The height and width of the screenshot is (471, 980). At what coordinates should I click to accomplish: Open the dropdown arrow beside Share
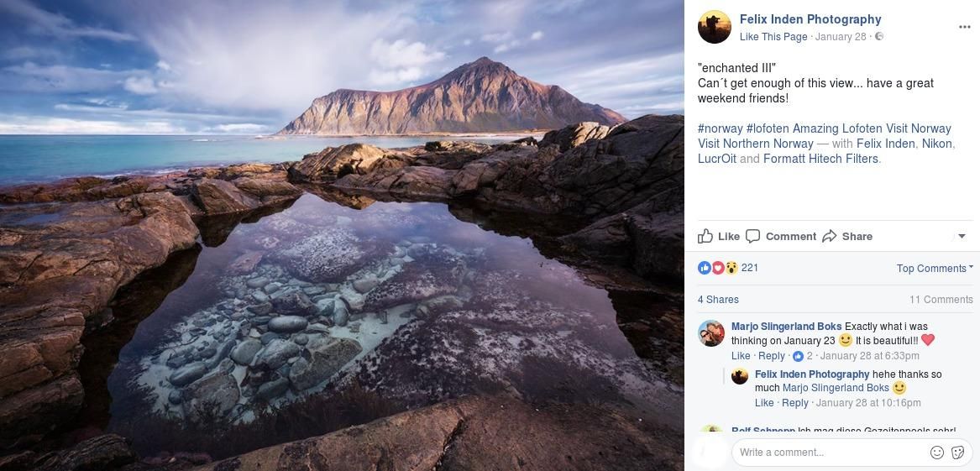tap(962, 237)
